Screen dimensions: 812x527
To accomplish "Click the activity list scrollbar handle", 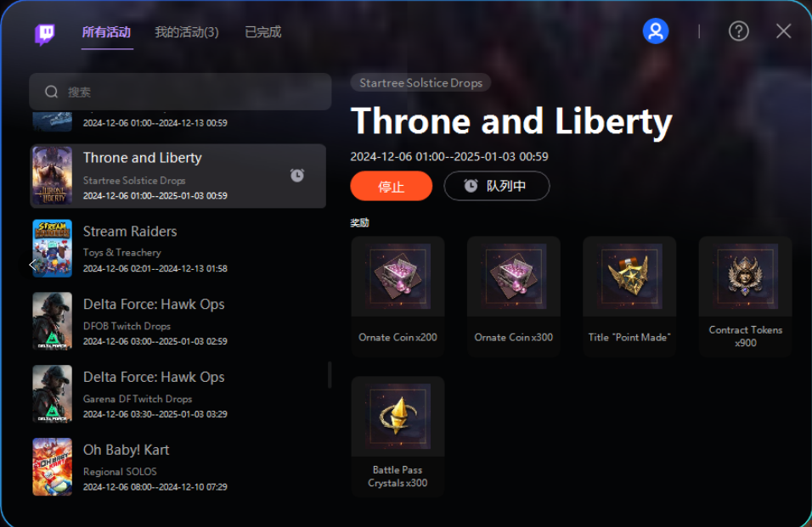I will 330,375.
